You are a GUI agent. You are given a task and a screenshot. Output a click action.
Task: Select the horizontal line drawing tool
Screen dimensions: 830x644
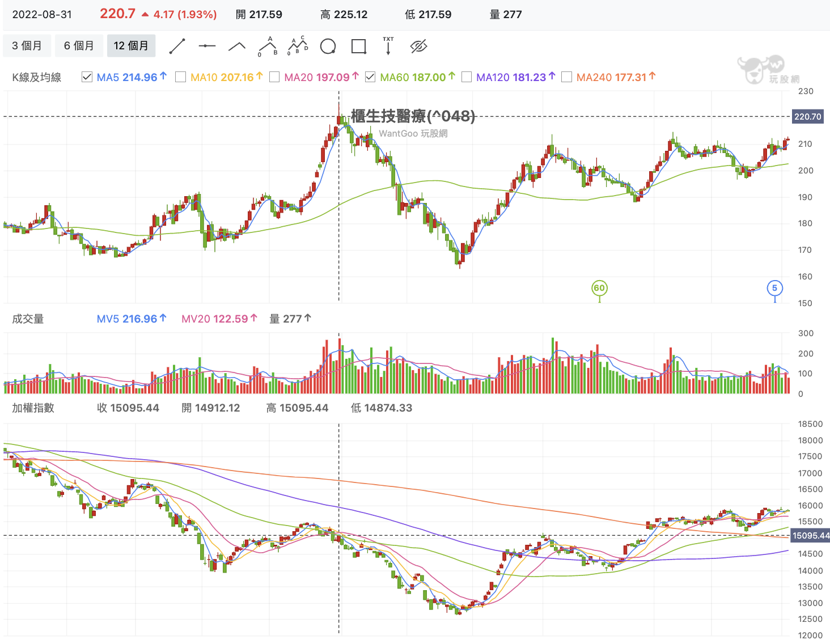(x=207, y=46)
